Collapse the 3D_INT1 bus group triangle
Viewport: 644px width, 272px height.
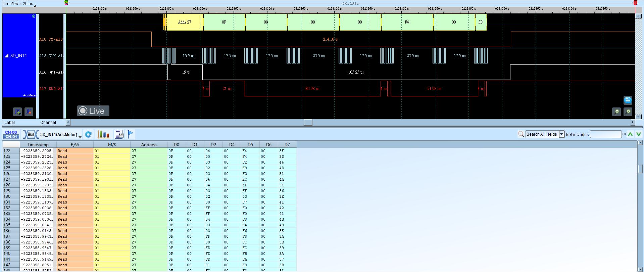(x=7, y=56)
